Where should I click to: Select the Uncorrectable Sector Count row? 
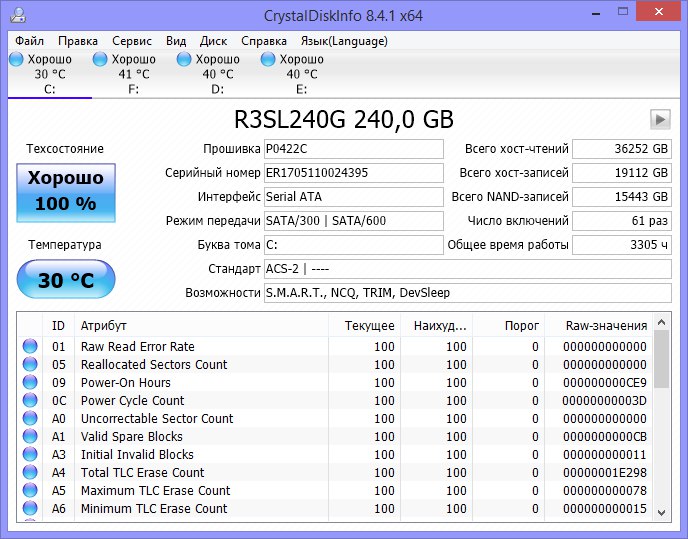point(335,418)
